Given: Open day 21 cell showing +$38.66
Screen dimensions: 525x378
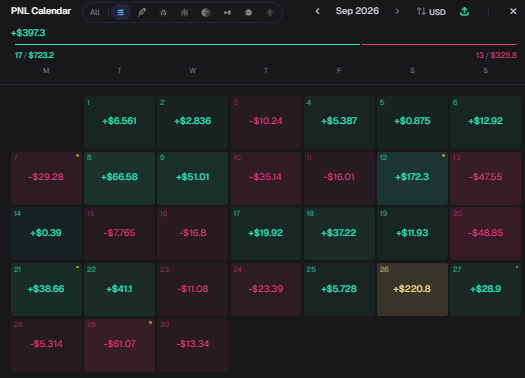Looking at the screenshot, I should coord(47,289).
